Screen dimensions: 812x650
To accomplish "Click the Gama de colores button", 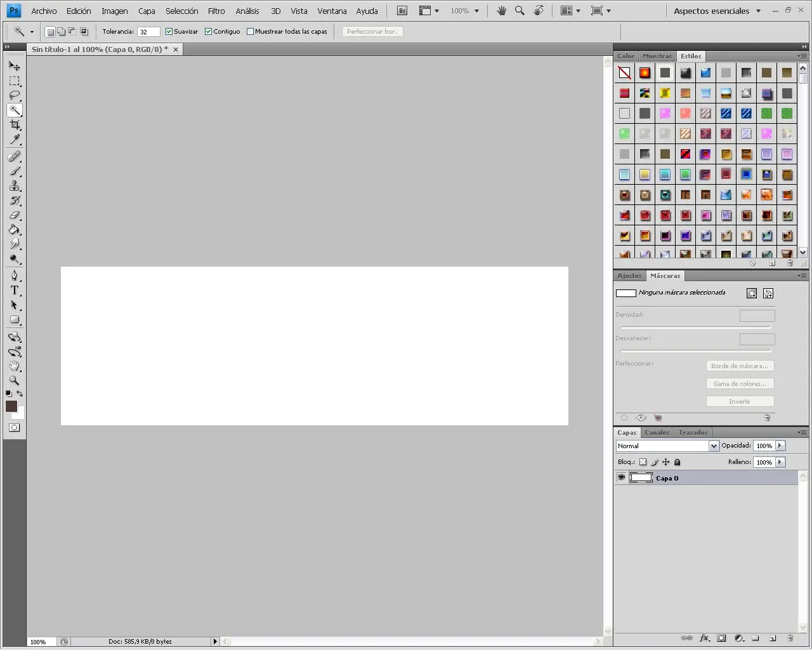I will (740, 384).
